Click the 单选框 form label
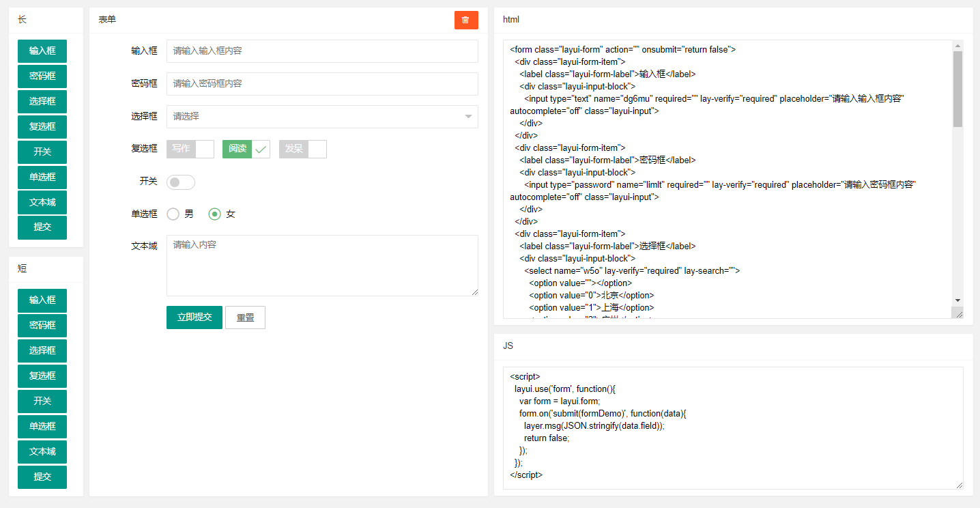Image resolution: width=980 pixels, height=508 pixels. coord(144,214)
